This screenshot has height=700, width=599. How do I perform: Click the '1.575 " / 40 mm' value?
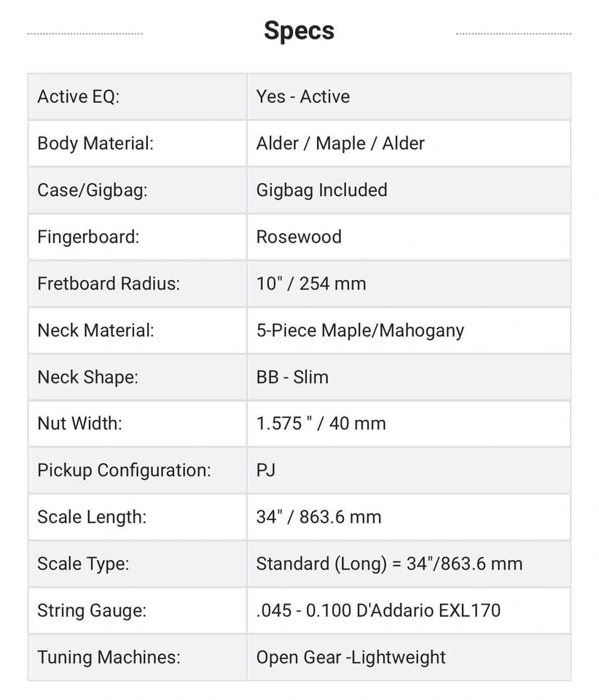(321, 424)
